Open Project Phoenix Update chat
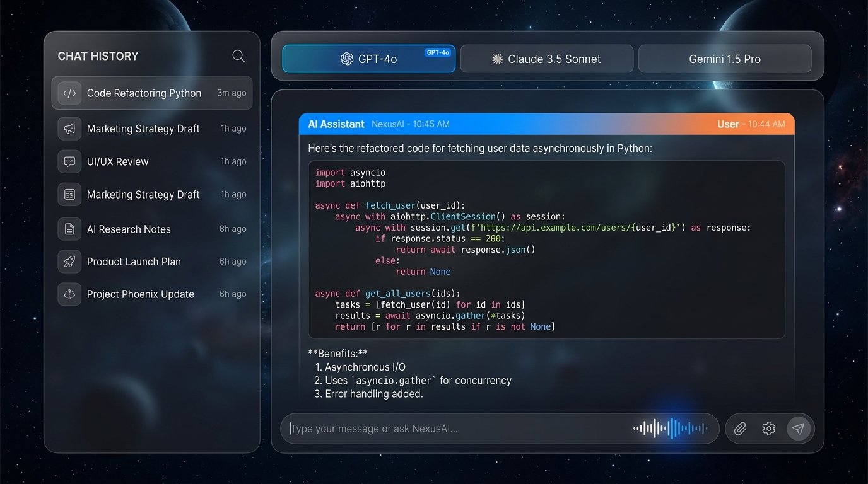Viewport: 868px width, 484px height. pyautogui.click(x=152, y=294)
